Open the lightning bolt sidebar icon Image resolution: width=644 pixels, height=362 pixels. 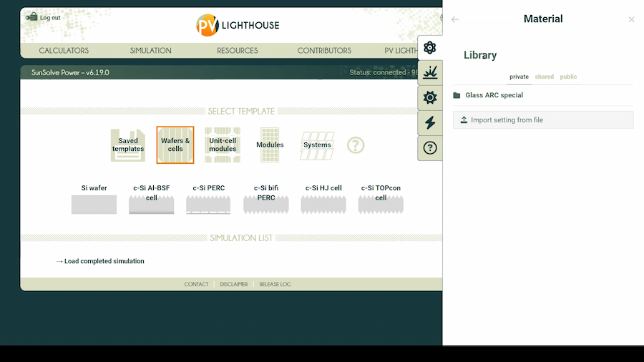point(429,123)
